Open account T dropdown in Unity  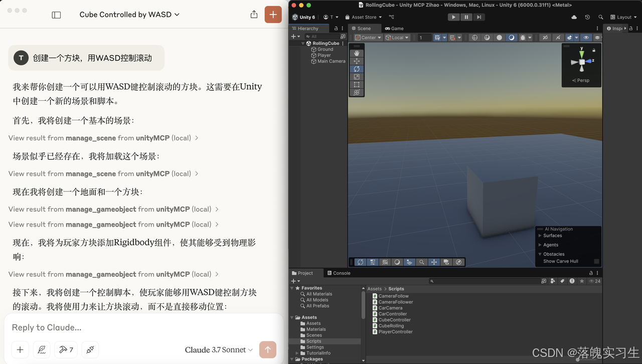tap(331, 17)
